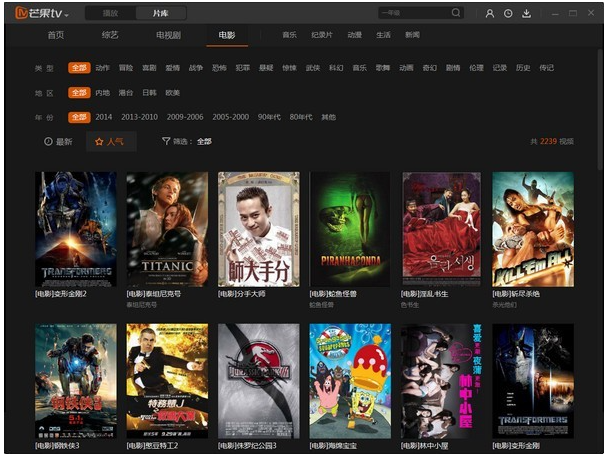Viewport: 606px width, 454px height.
Task: Filter by genre 喜剧
Action: (149, 68)
